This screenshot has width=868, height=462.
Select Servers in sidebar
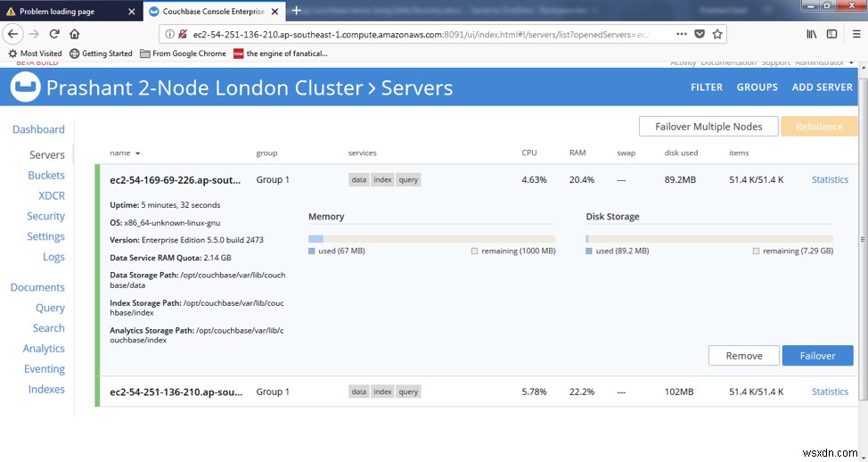(x=47, y=154)
